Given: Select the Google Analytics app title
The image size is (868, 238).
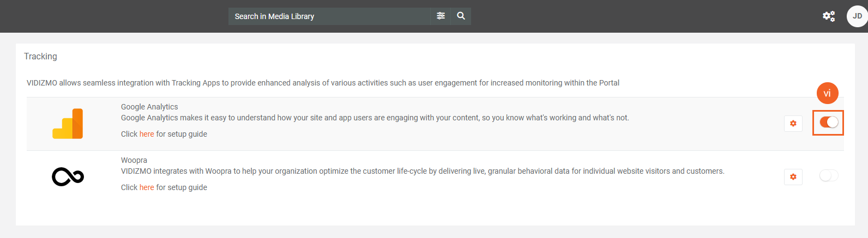Looking at the screenshot, I should coord(149,107).
